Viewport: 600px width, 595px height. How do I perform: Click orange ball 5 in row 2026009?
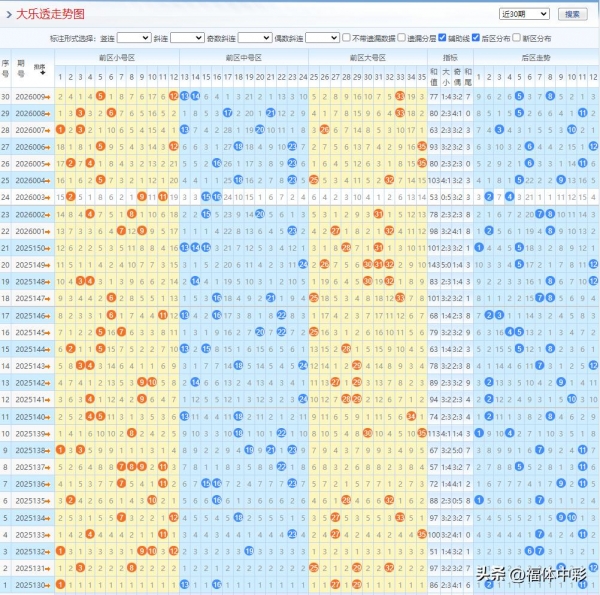pyautogui.click(x=101, y=96)
